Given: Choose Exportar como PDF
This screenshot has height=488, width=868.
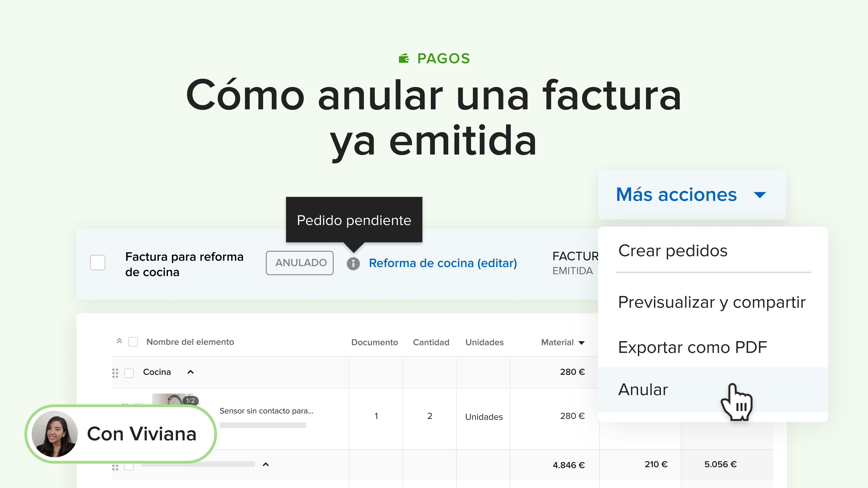Looking at the screenshot, I should coord(692,347).
